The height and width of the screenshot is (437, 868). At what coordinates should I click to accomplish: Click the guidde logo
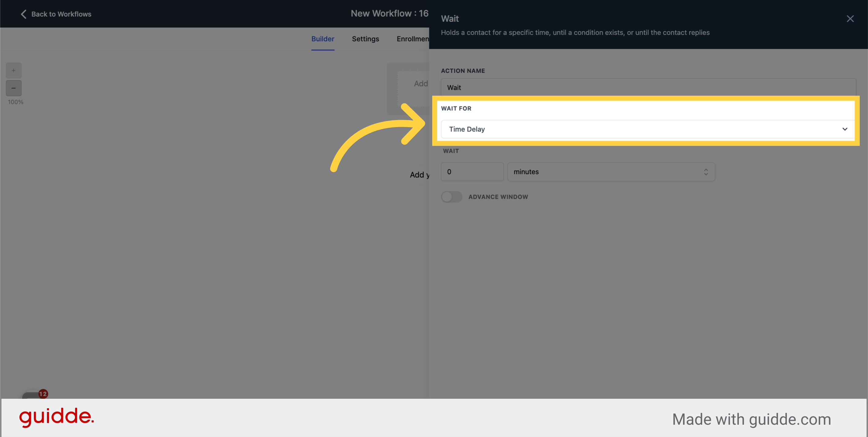(57, 417)
